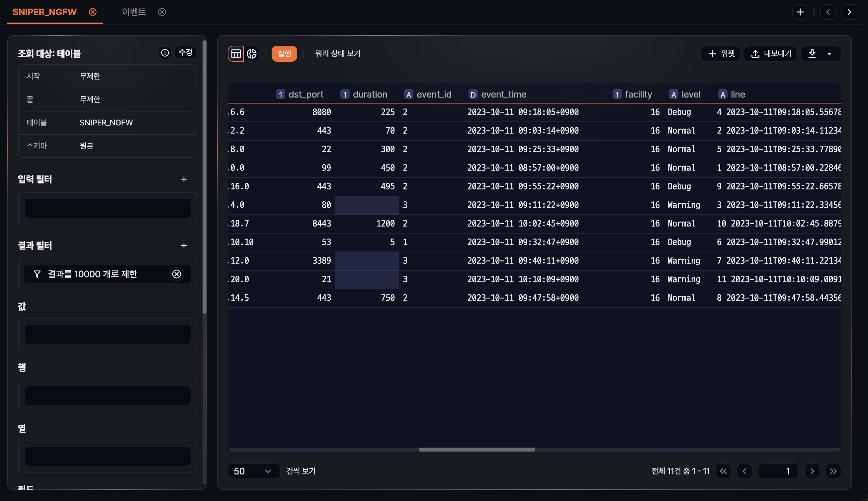Image resolution: width=868 pixels, height=501 pixels.
Task: Click the page number input field
Action: 778,471
